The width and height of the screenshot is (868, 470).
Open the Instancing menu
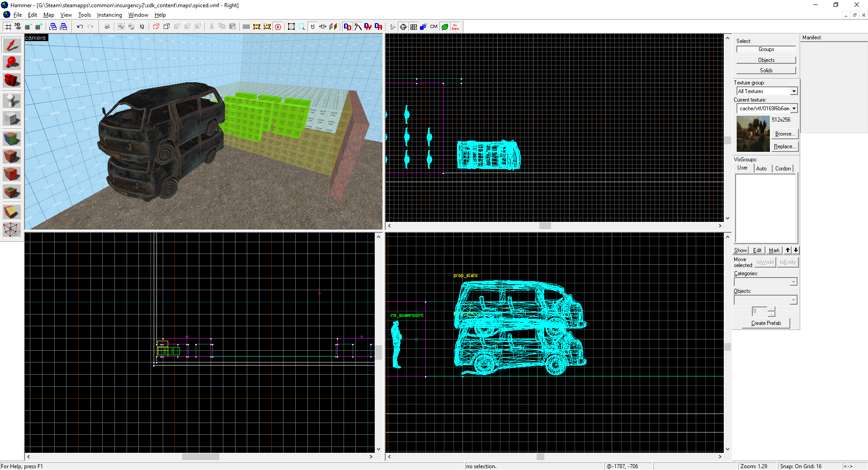pos(109,15)
